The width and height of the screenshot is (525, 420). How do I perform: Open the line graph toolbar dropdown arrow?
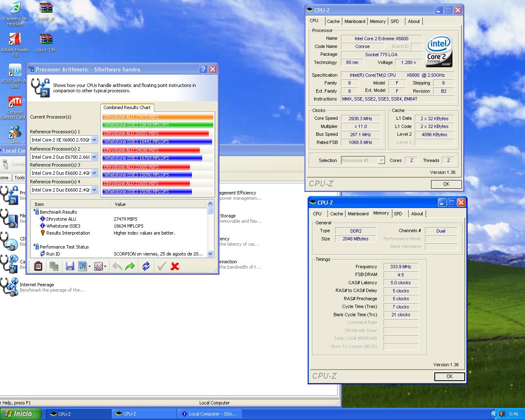105,267
